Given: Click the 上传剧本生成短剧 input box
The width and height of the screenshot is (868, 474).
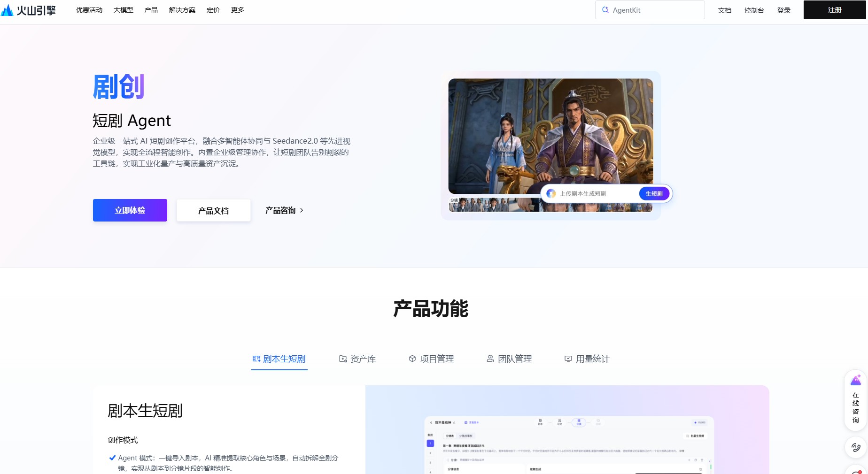Looking at the screenshot, I should [x=606, y=193].
